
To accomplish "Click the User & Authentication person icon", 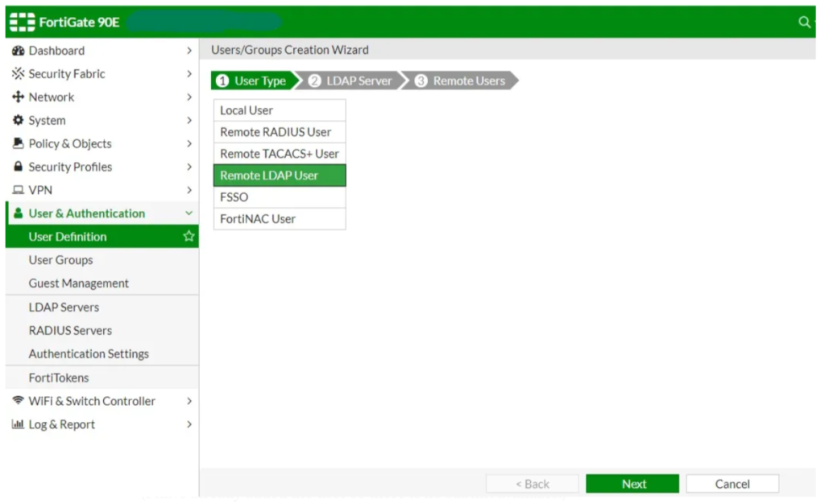I will [18, 213].
